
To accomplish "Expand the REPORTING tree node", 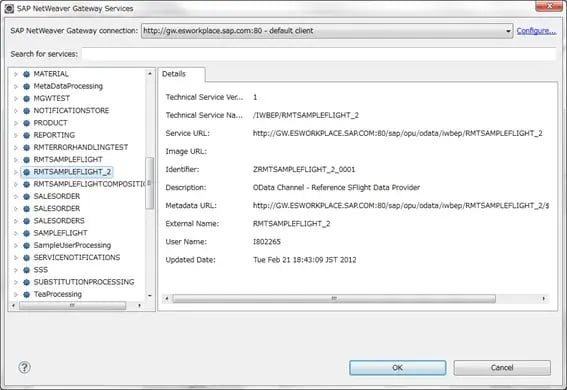I will tap(16, 135).
